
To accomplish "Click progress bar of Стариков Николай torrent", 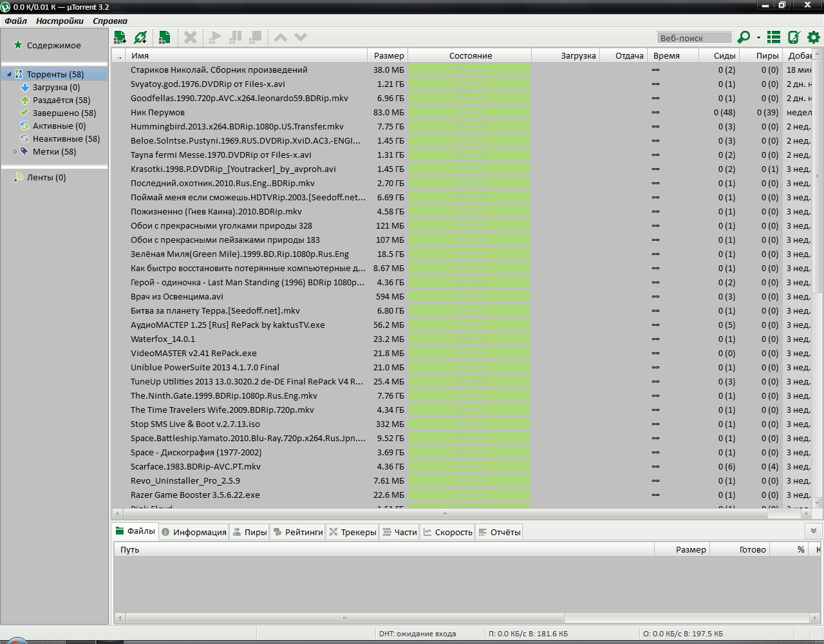I will tap(470, 70).
